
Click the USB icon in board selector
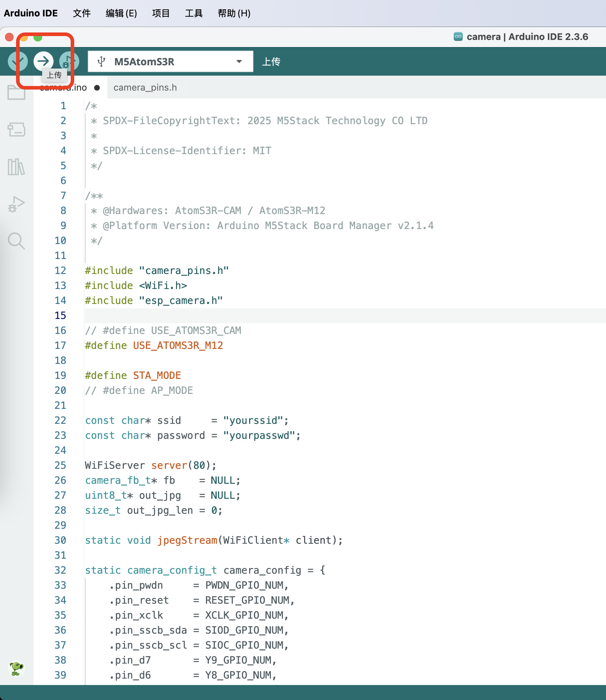[102, 61]
